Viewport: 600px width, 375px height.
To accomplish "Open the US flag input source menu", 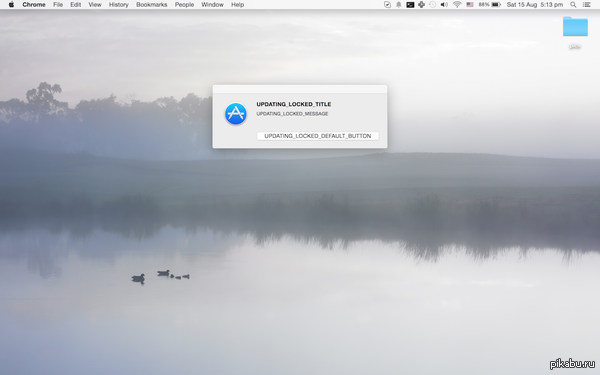I will 470,5.
